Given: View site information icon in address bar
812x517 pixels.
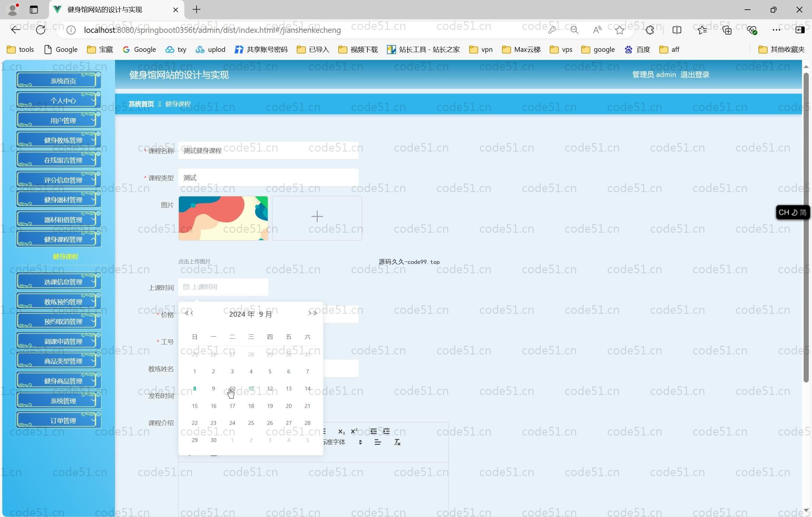Looking at the screenshot, I should (71, 30).
